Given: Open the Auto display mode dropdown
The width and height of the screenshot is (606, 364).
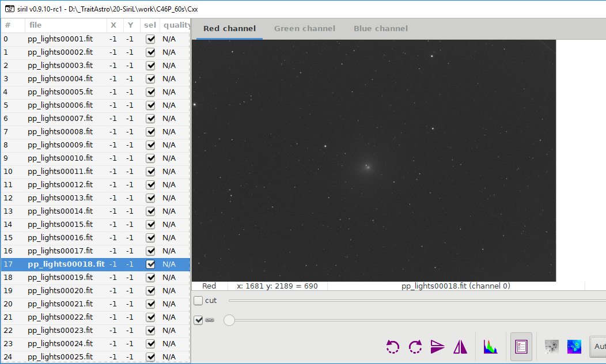Looking at the screenshot, I should click(x=599, y=347).
